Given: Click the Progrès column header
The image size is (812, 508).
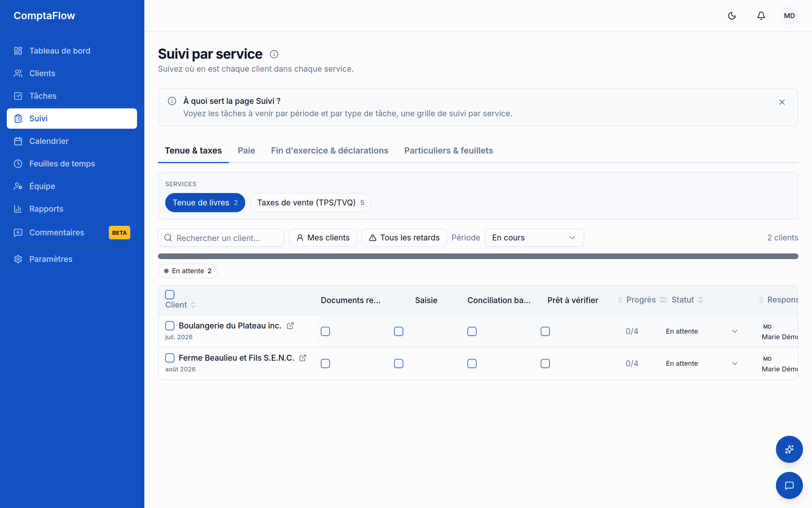Looking at the screenshot, I should coord(641,300).
